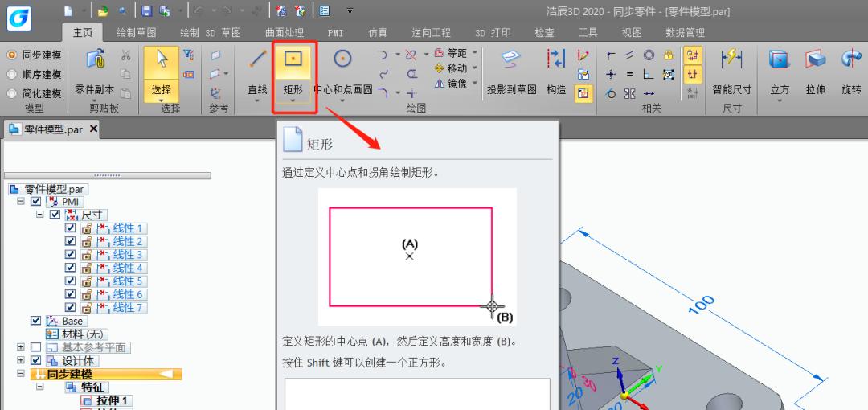
Task: Click the save disk icon in quick access
Action: click(x=146, y=10)
